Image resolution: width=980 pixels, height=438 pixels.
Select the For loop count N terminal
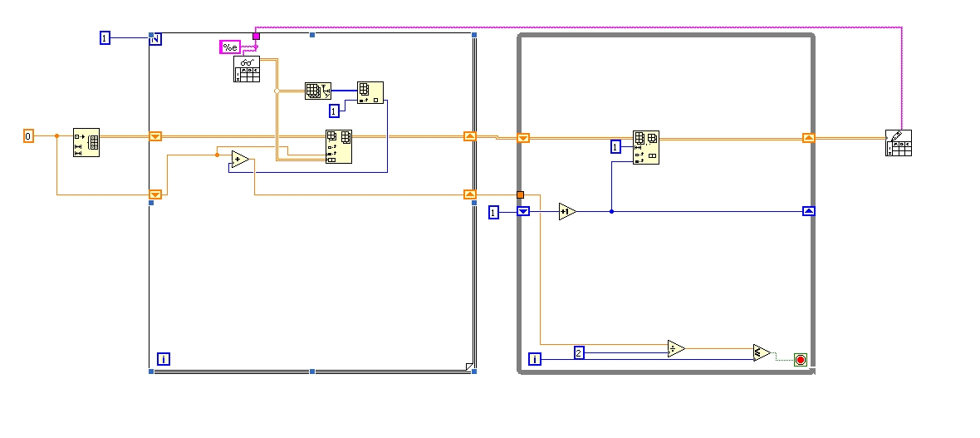155,39
